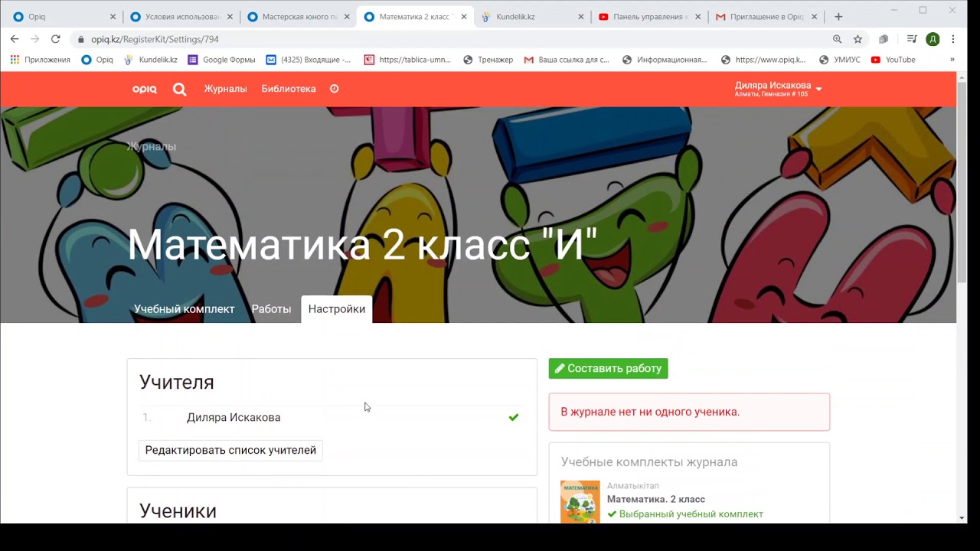
Task: Click teacher name Диляра Искакова
Action: coord(234,417)
